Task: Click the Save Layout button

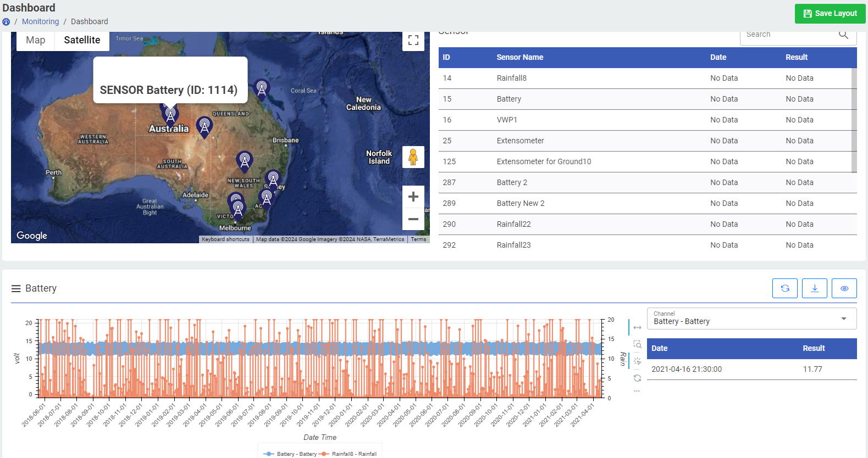Action: [830, 14]
